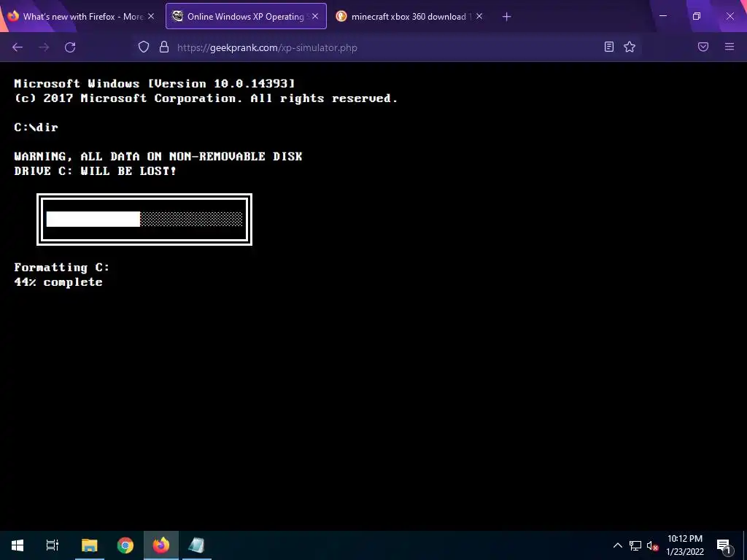Launch File Explorer from the taskbar
The width and height of the screenshot is (747, 560).
click(89, 545)
